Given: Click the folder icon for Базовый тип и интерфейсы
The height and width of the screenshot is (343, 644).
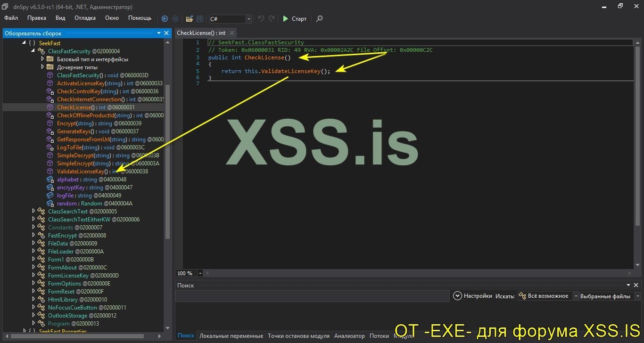Looking at the screenshot, I should [50, 59].
